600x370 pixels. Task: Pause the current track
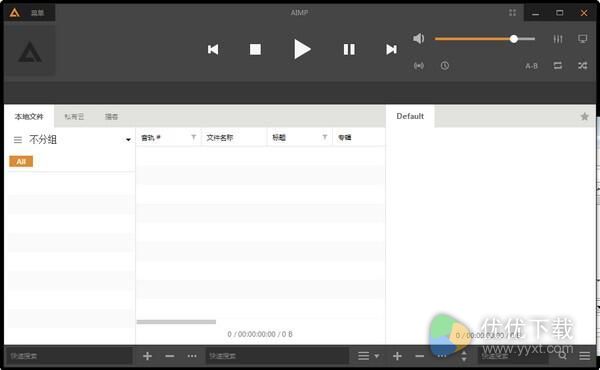pyautogui.click(x=349, y=49)
